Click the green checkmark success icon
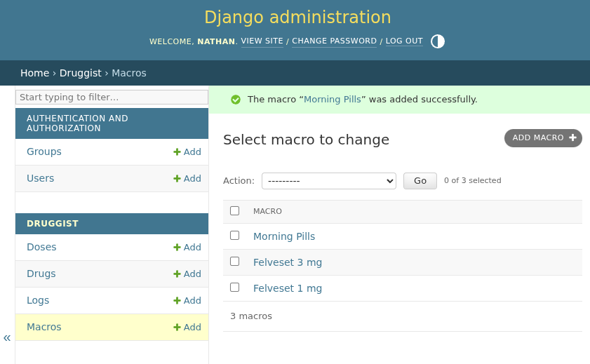Viewport: 590px width, 364px height. 236,100
